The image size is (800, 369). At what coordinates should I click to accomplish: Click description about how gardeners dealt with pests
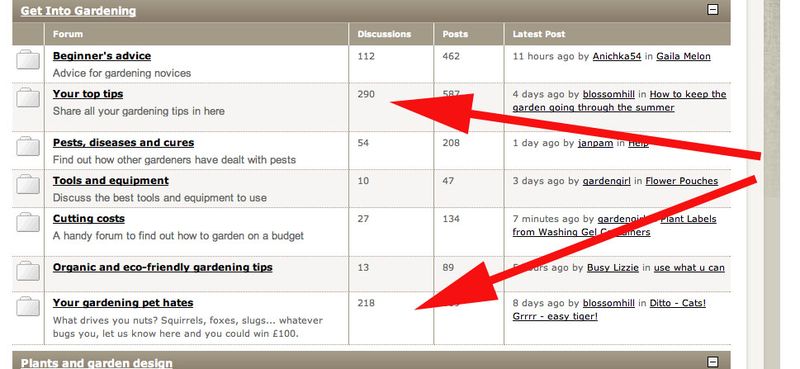tap(174, 160)
